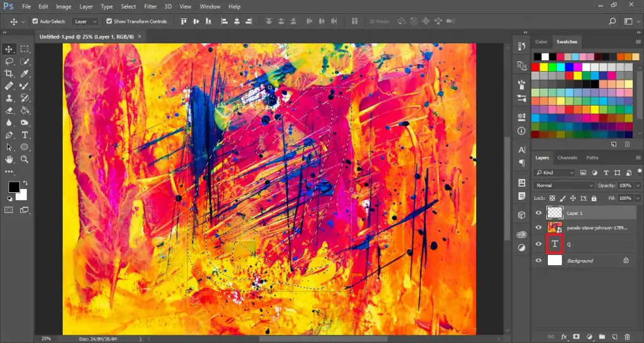Screen dimensions: 644x343
Task: Select the Spot Healing Brush tool
Action: [x=9, y=85]
